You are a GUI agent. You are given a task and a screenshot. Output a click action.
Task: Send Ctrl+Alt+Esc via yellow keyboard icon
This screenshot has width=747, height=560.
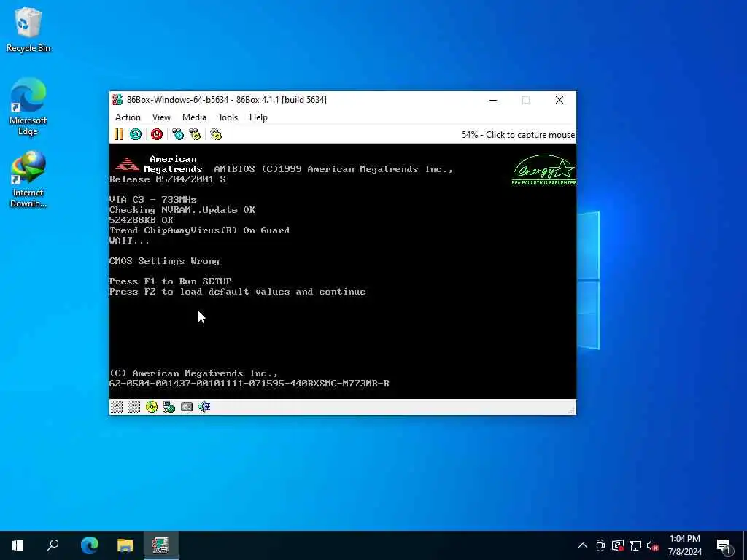click(195, 134)
